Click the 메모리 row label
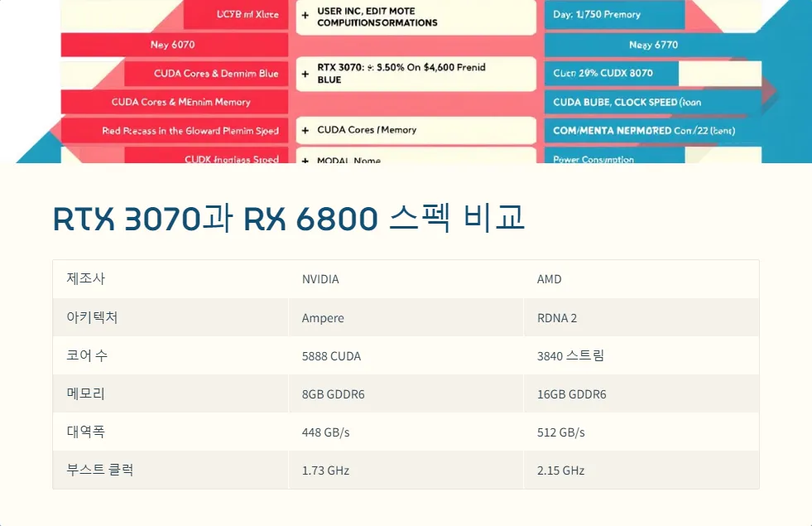Viewport: 812px width, 526px height. pos(86,393)
